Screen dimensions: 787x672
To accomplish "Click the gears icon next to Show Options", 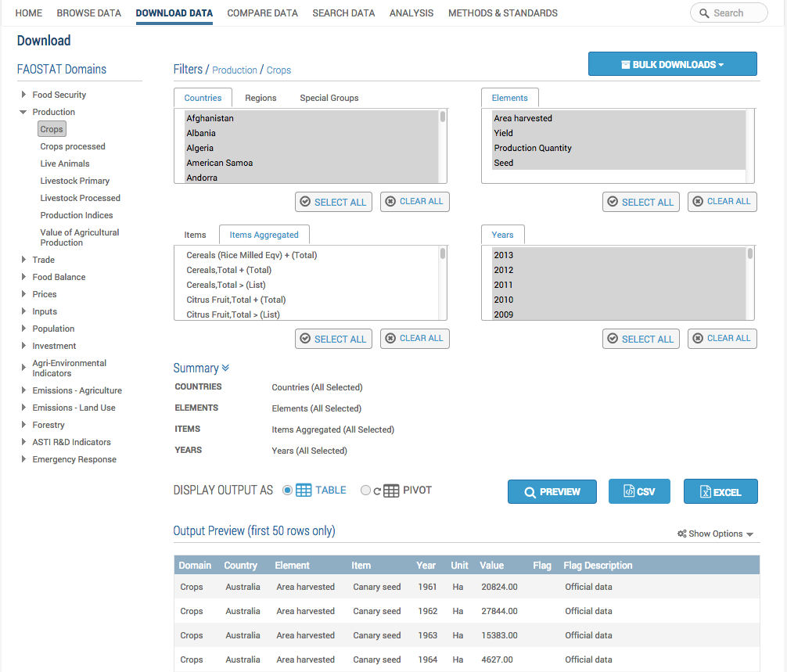I will click(x=682, y=534).
